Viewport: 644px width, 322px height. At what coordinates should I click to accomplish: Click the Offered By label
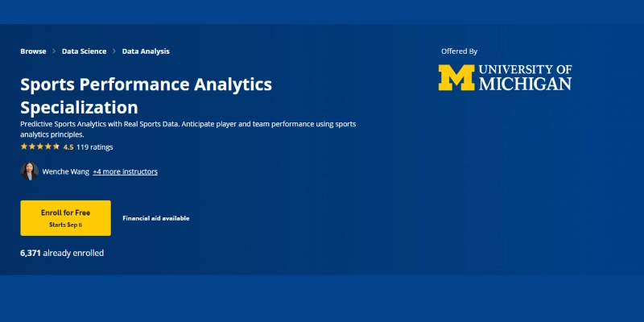point(459,51)
